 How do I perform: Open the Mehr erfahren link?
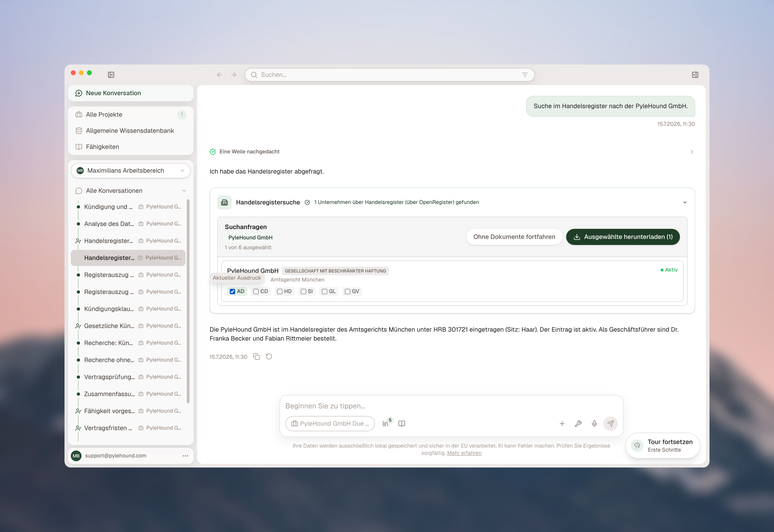pos(464,453)
